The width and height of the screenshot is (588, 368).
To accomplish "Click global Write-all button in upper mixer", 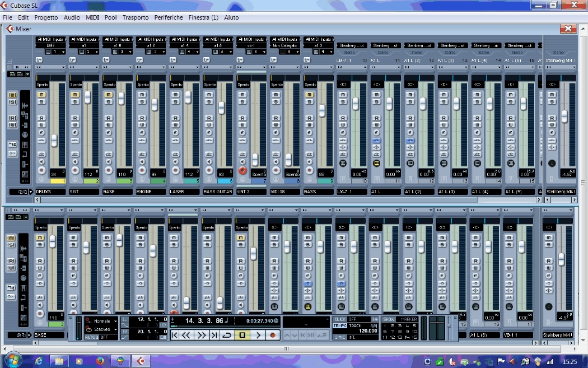I will 12,125.
